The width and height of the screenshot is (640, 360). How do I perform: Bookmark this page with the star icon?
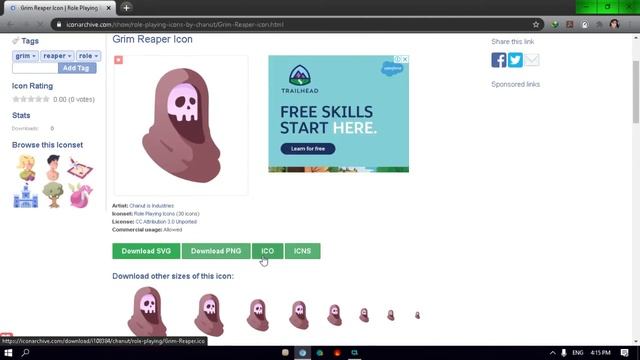pyautogui.click(x=536, y=24)
